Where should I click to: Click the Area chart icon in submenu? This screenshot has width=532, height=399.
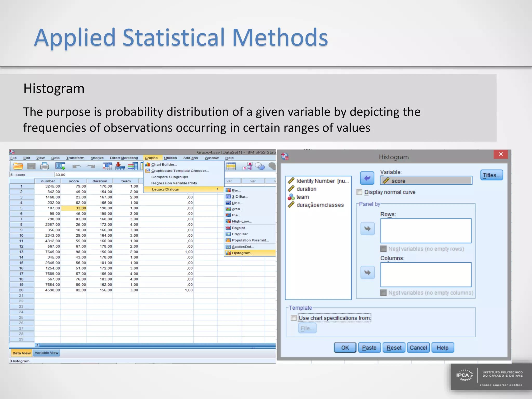click(228, 209)
